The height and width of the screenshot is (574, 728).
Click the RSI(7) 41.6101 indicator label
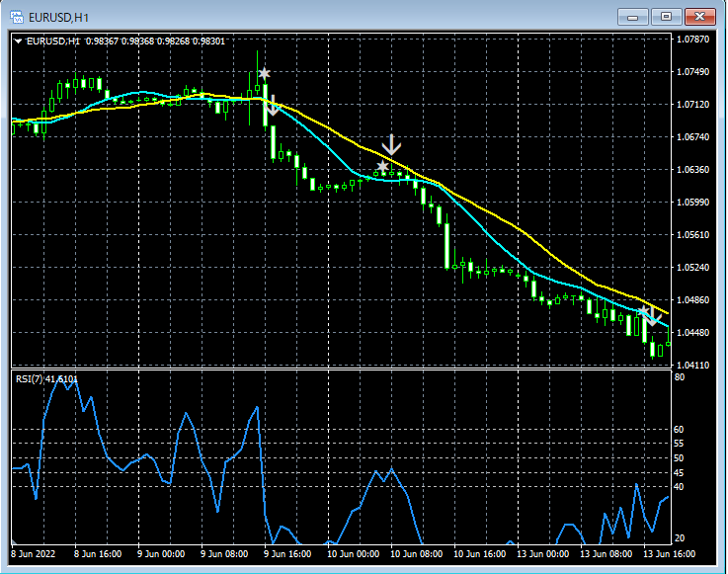click(46, 379)
